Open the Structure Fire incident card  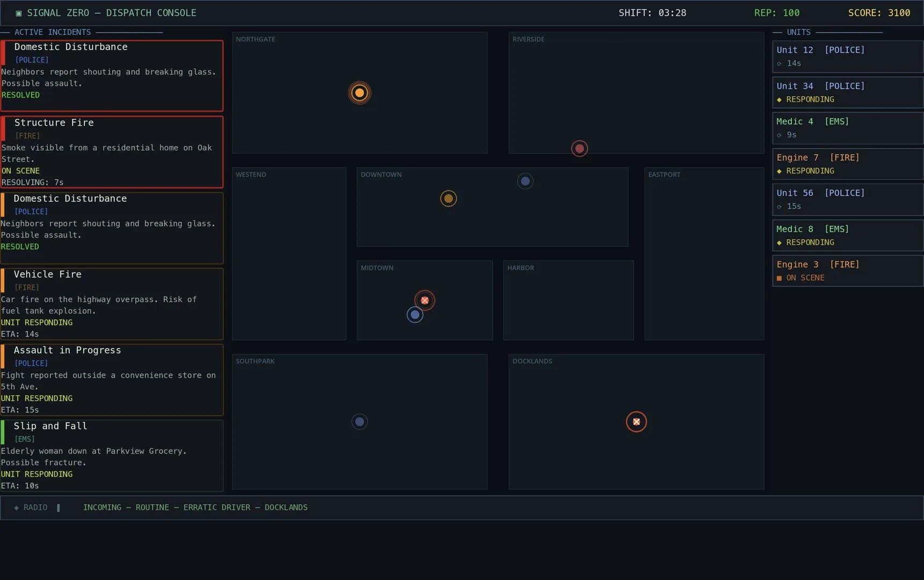tap(112, 152)
